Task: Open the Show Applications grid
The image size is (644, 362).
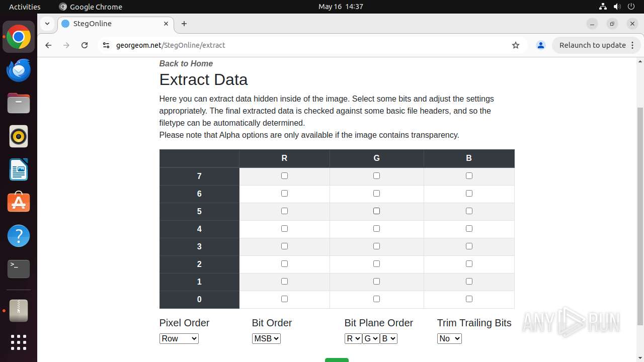Action: click(19, 342)
